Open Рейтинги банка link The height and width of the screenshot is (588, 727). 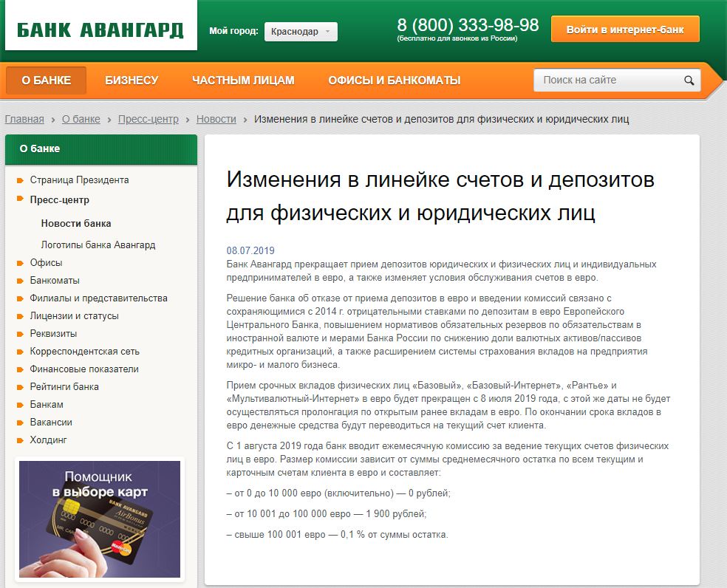click(x=64, y=387)
